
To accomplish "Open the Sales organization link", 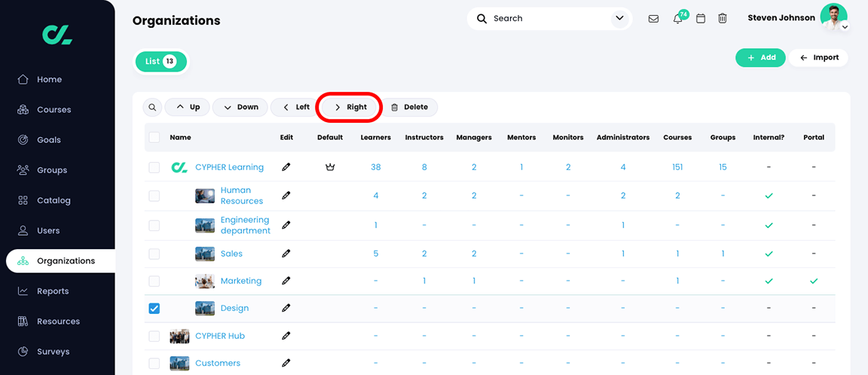I will tap(231, 253).
